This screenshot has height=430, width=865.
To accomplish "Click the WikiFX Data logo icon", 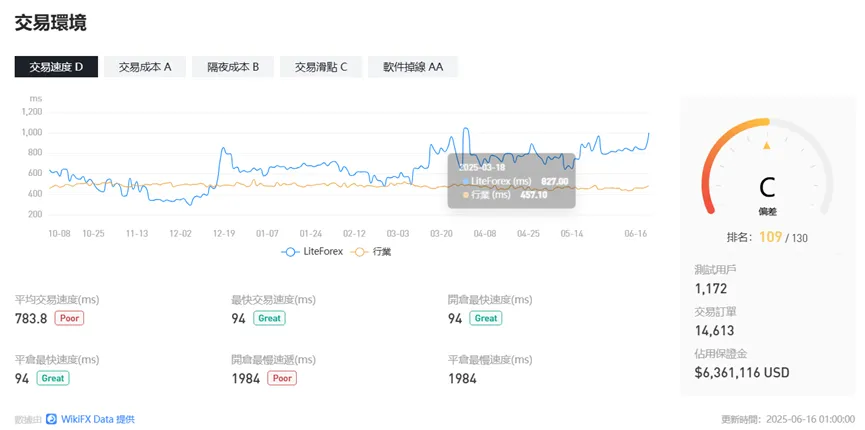I will [51, 419].
